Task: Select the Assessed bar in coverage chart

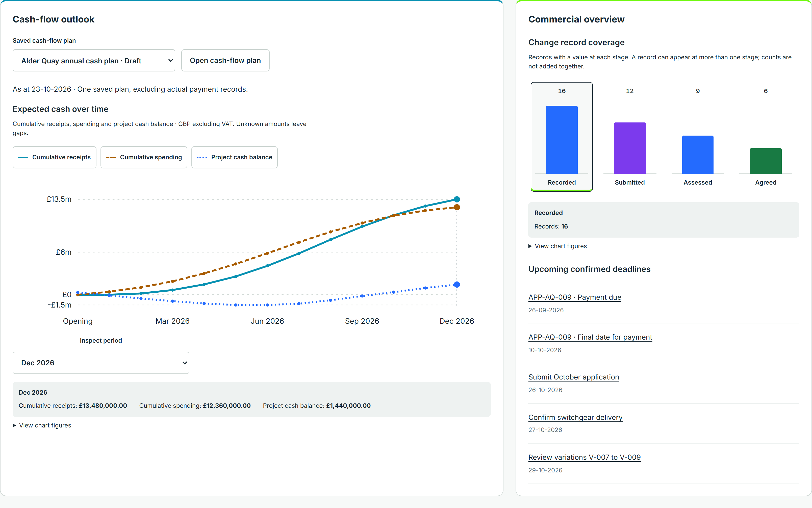Action: tap(698, 137)
